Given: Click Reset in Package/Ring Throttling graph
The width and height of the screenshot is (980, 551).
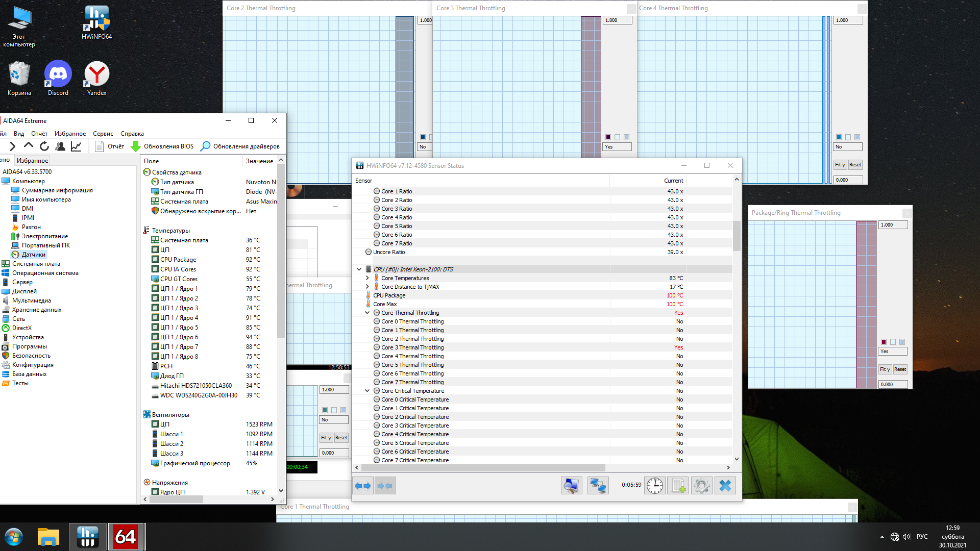Looking at the screenshot, I should [900, 369].
